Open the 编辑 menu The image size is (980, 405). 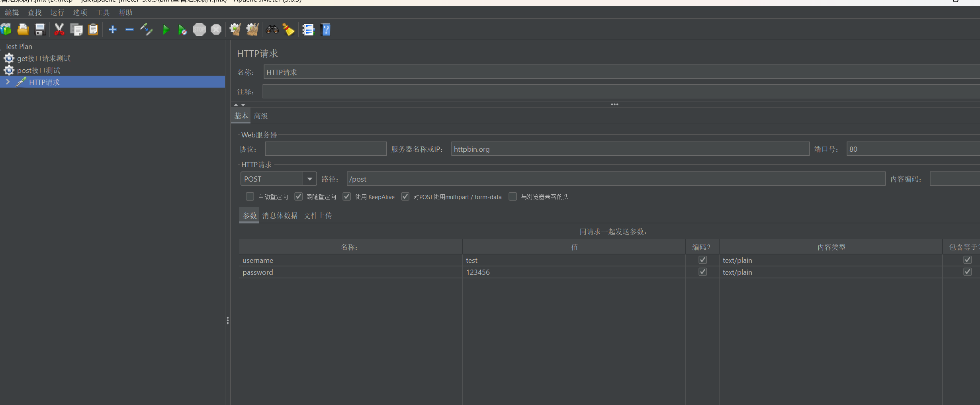click(12, 13)
